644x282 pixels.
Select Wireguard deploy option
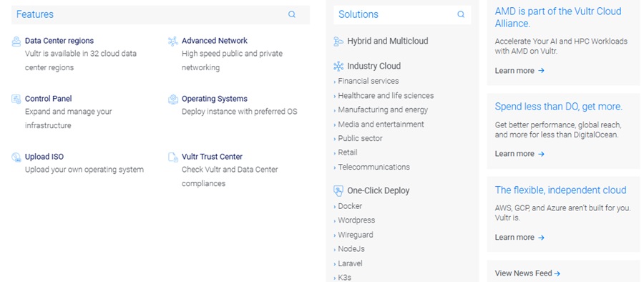(x=355, y=235)
